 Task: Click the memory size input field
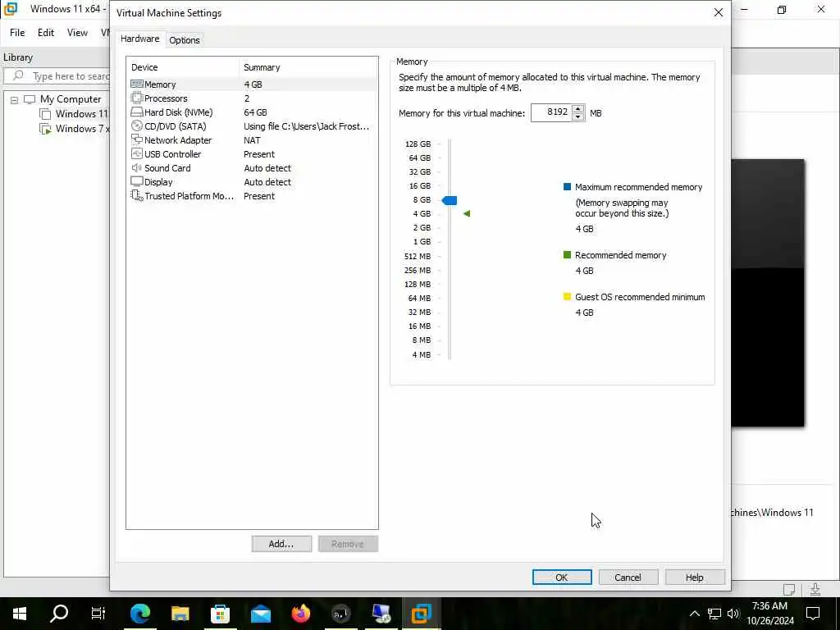[551, 112]
